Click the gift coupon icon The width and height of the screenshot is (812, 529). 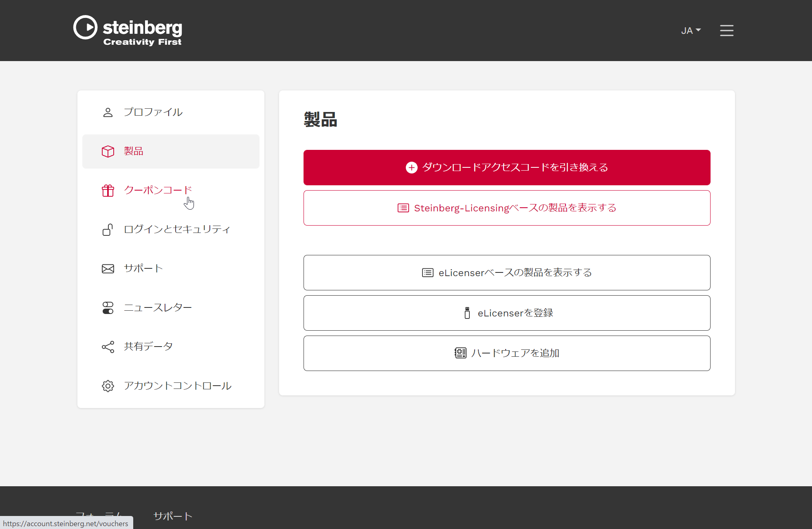(x=108, y=191)
